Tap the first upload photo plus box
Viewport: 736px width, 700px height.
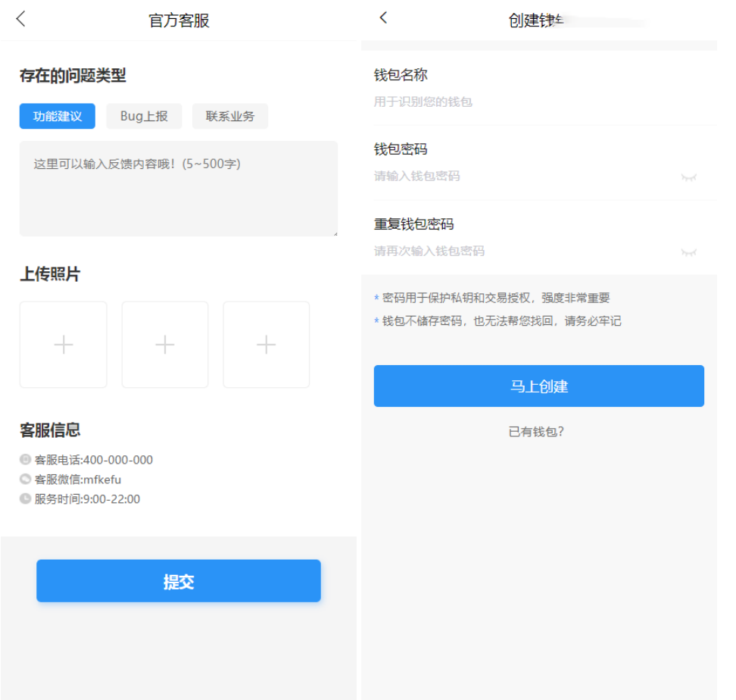pos(64,345)
